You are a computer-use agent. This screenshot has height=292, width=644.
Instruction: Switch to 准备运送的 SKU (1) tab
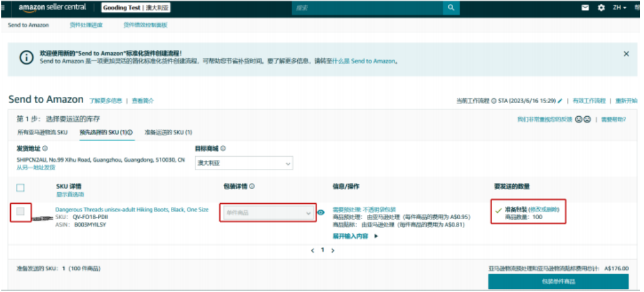[x=168, y=133]
